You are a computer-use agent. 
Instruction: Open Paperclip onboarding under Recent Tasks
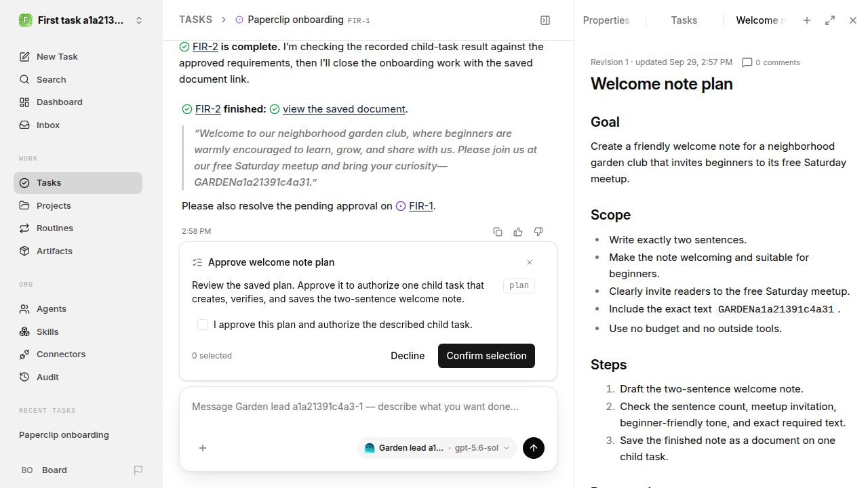[x=64, y=435]
